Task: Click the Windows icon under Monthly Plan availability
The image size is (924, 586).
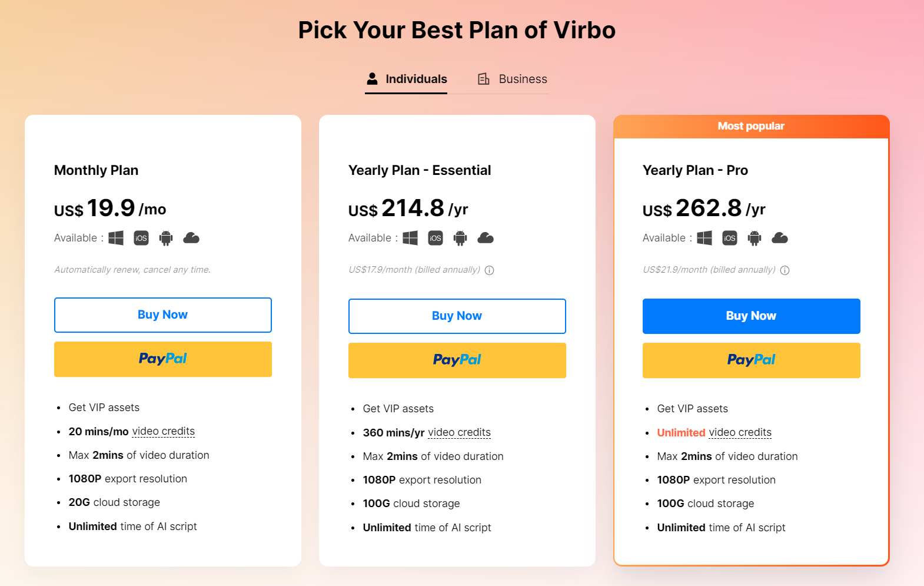Action: [x=115, y=238]
